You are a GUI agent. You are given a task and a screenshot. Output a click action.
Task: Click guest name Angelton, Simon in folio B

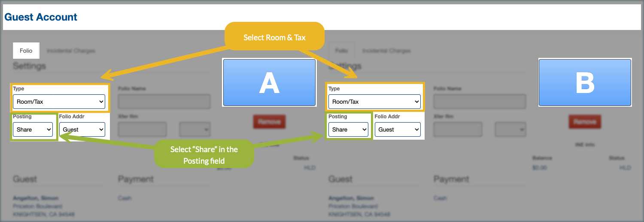click(x=351, y=198)
